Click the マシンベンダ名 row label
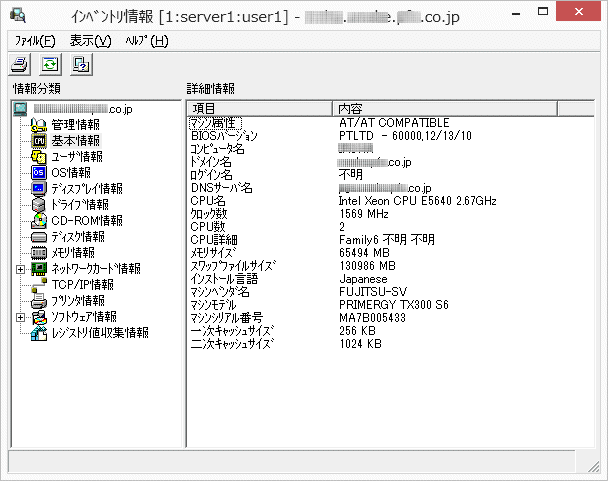The width and height of the screenshot is (608, 481). (x=220, y=292)
